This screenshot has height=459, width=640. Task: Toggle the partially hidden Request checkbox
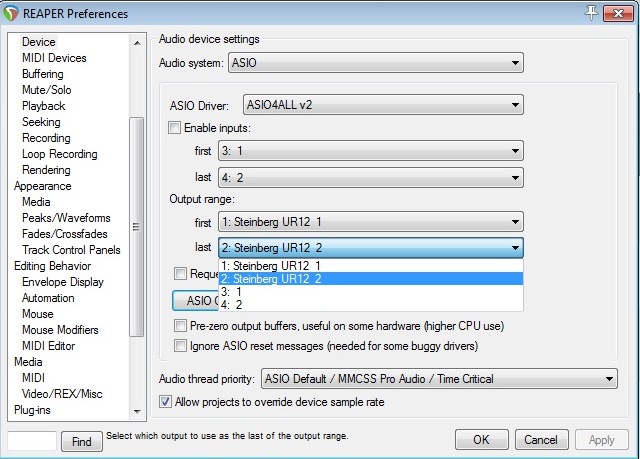(x=180, y=273)
